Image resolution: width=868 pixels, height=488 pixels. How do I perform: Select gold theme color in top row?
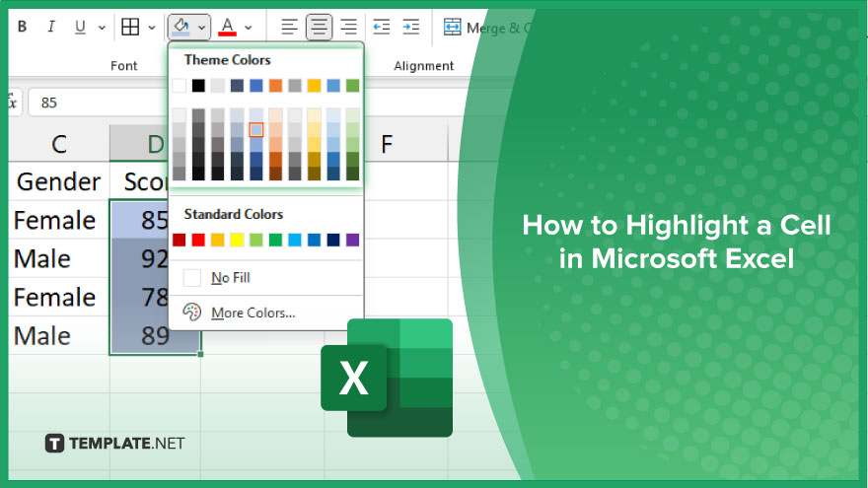314,86
